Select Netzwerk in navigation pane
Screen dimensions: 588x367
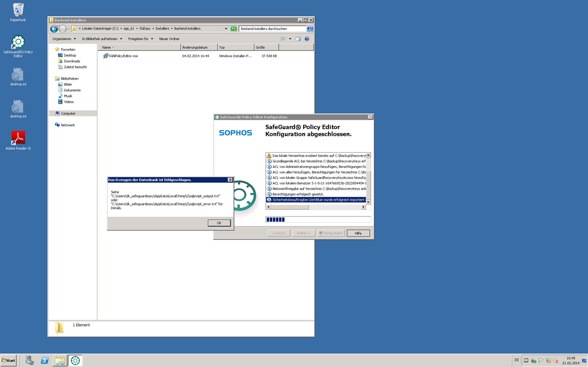click(x=68, y=125)
